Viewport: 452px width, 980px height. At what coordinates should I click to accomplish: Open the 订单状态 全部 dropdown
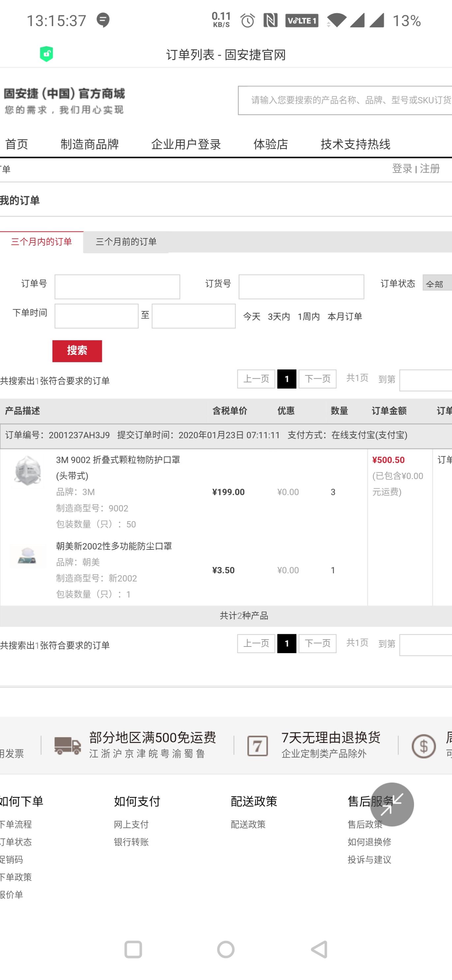pyautogui.click(x=437, y=283)
